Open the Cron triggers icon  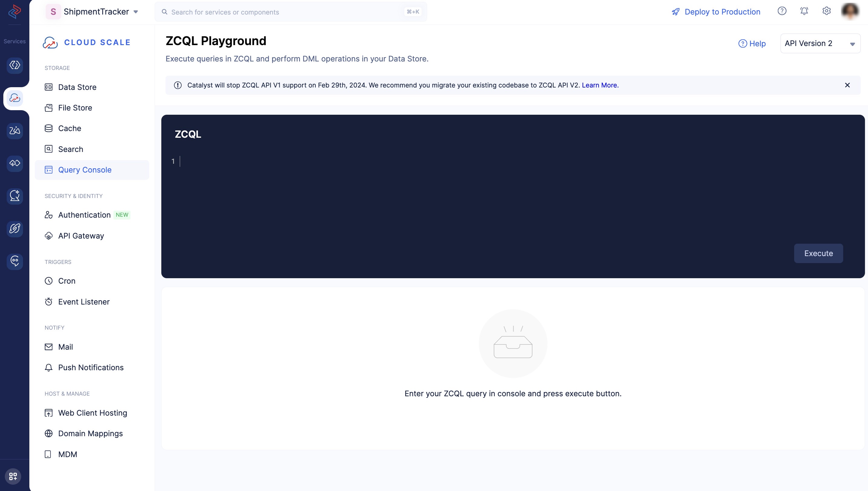(x=49, y=280)
